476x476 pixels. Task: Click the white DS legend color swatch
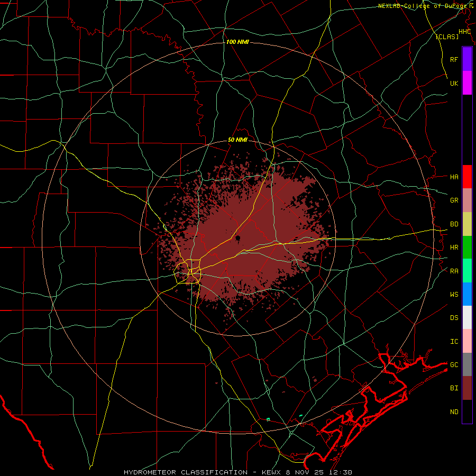coord(467,317)
